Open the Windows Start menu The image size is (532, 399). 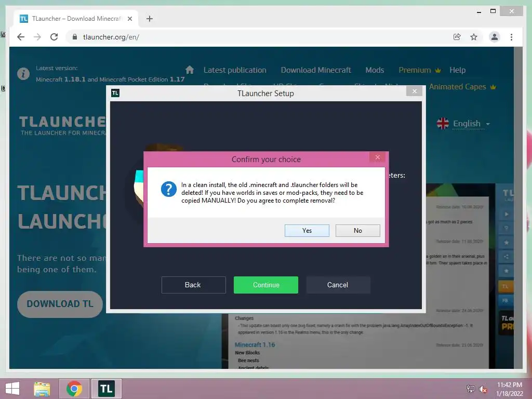[12, 389]
